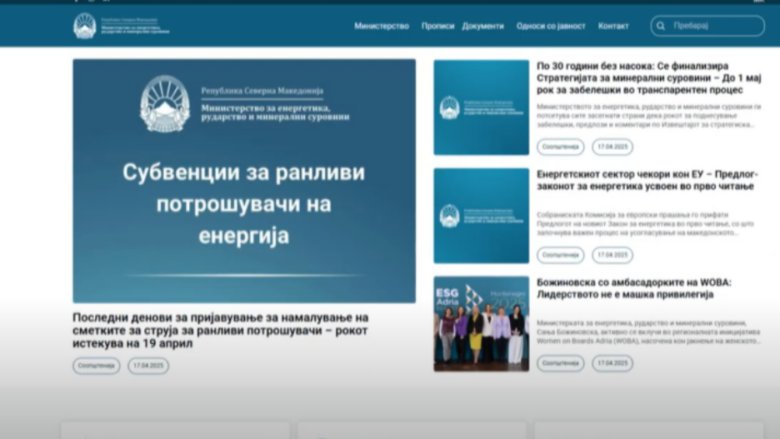Open the Прописи menu
Screen dimensions: 780x439
pyautogui.click(x=437, y=26)
